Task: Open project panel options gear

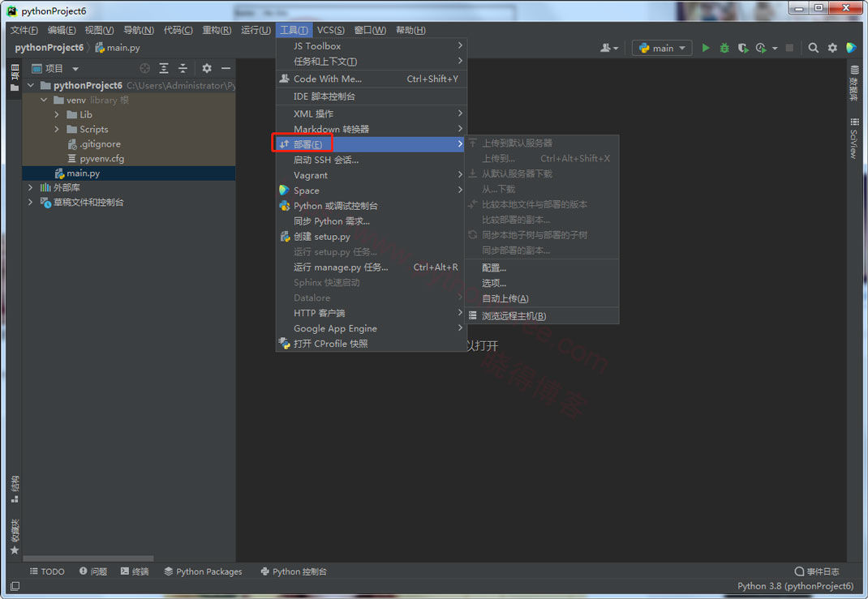Action: point(207,68)
